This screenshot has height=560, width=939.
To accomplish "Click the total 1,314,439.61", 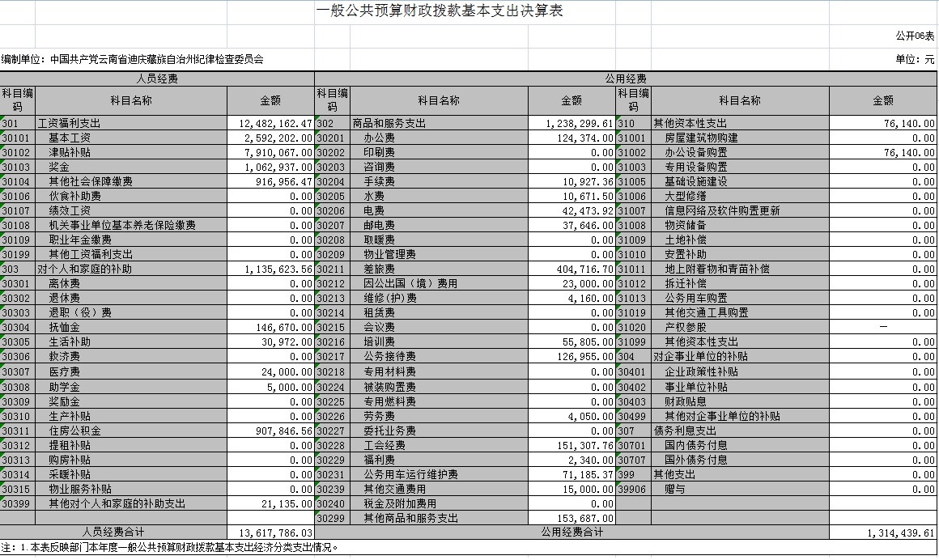I will click(x=882, y=532).
